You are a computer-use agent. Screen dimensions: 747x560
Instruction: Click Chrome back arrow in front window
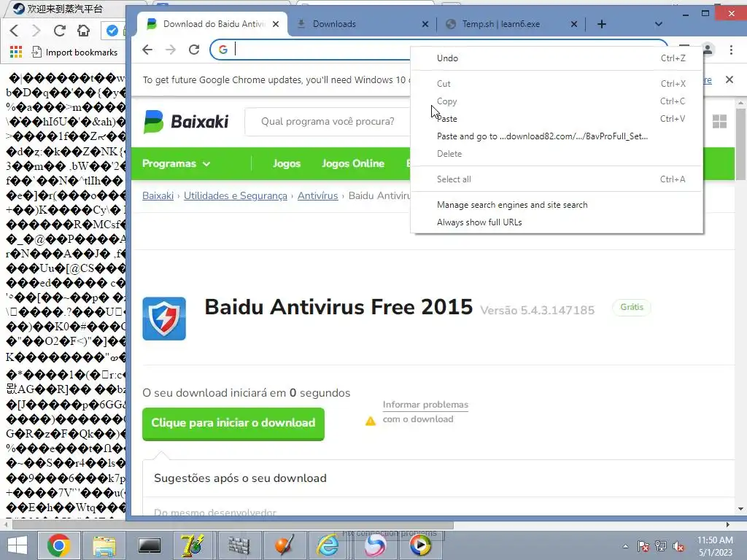(147, 50)
